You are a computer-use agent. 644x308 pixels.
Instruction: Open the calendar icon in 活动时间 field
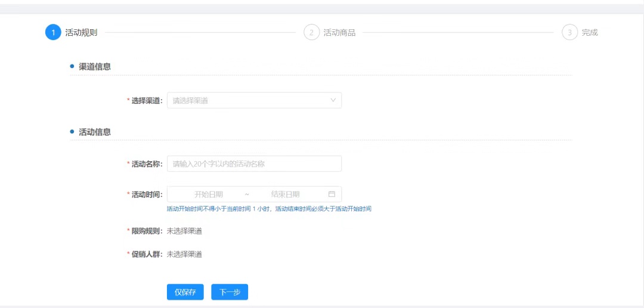coord(332,194)
